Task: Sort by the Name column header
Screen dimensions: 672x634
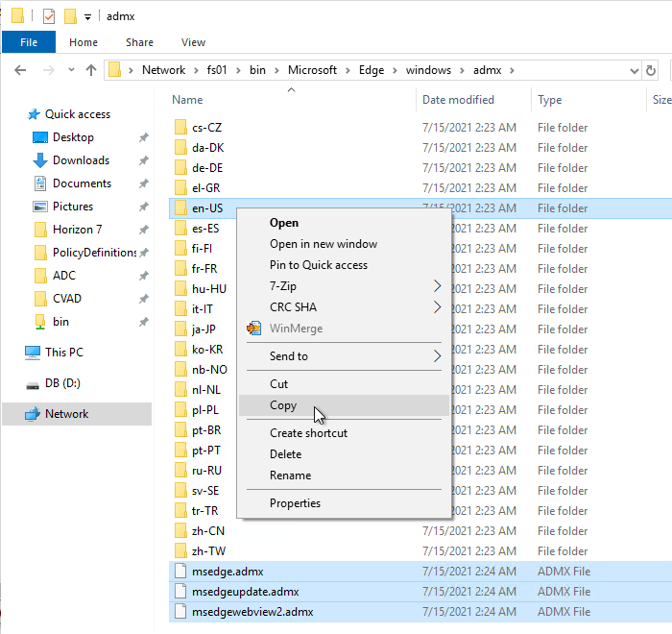Action: [187, 100]
